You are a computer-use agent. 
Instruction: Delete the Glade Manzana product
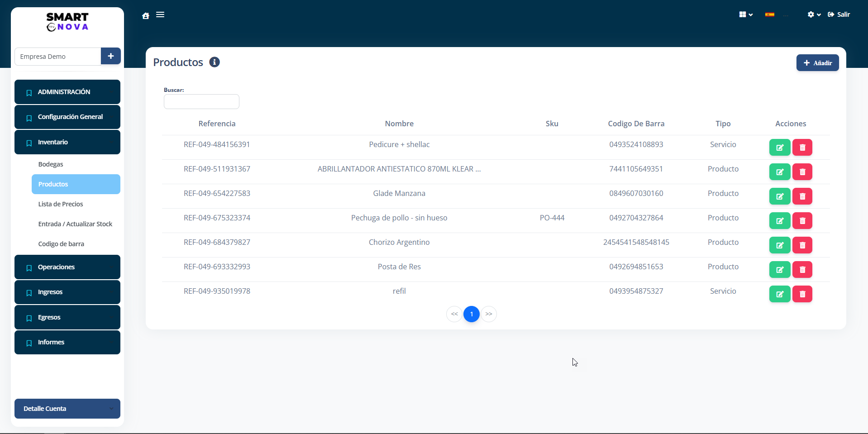[802, 196]
